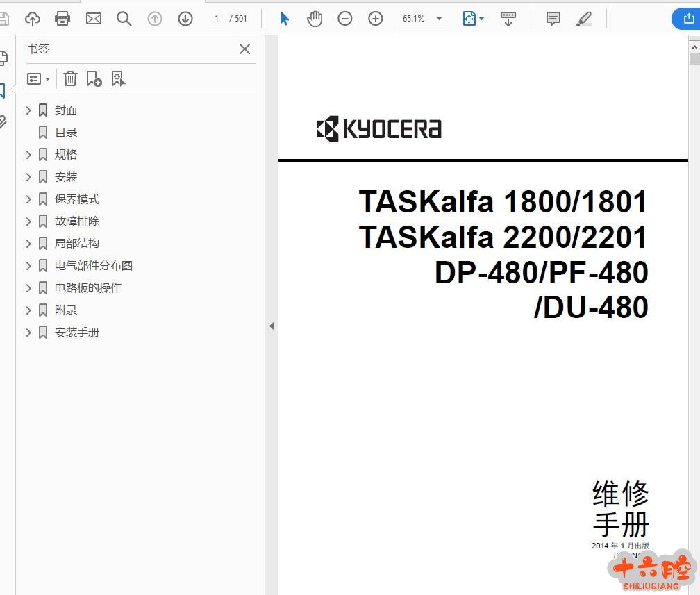Click the page number input field
The image size is (700, 595).
[x=217, y=19]
